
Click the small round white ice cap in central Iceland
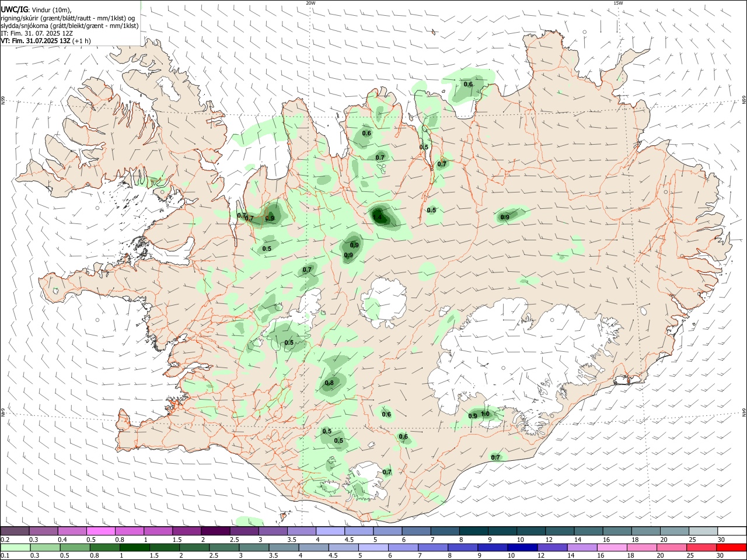[x=383, y=303]
